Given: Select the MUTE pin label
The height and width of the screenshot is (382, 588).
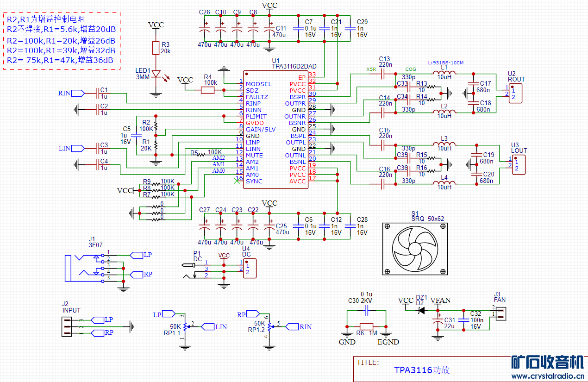Looking at the screenshot, I should pos(254,156).
